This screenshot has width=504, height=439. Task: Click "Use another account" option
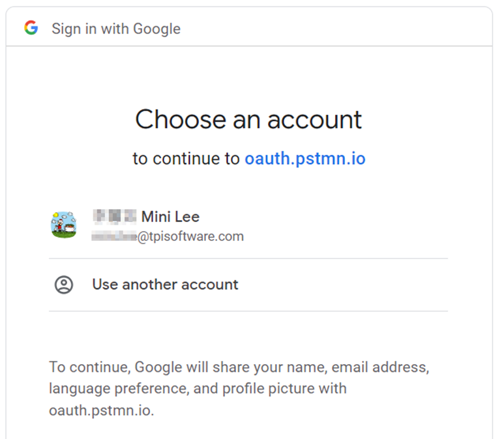165,285
